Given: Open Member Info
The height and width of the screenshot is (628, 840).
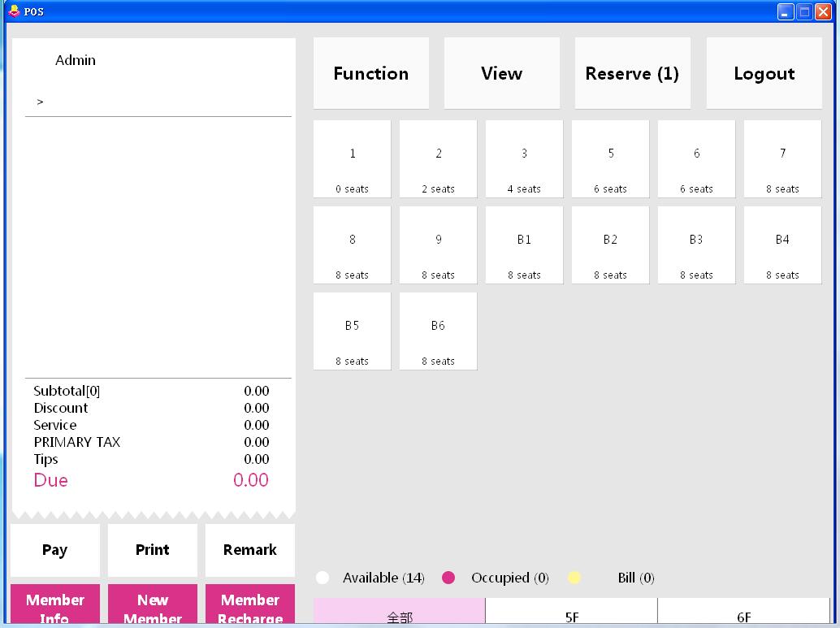Looking at the screenshot, I should point(55,605).
